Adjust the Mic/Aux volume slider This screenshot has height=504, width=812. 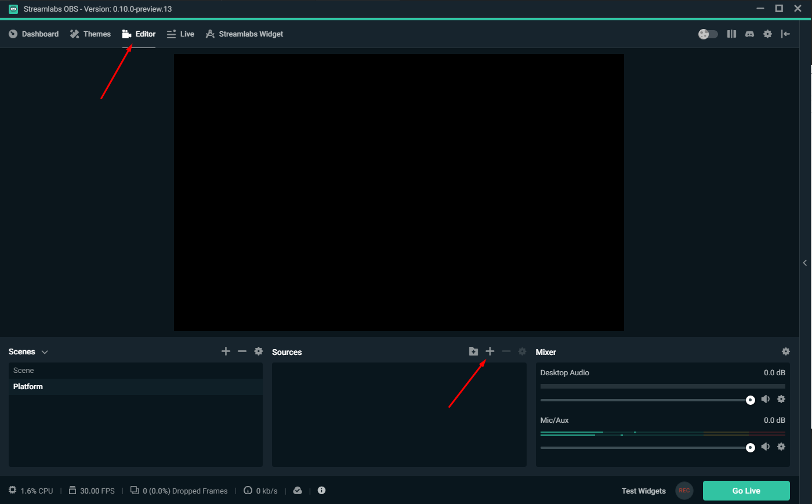647,448
